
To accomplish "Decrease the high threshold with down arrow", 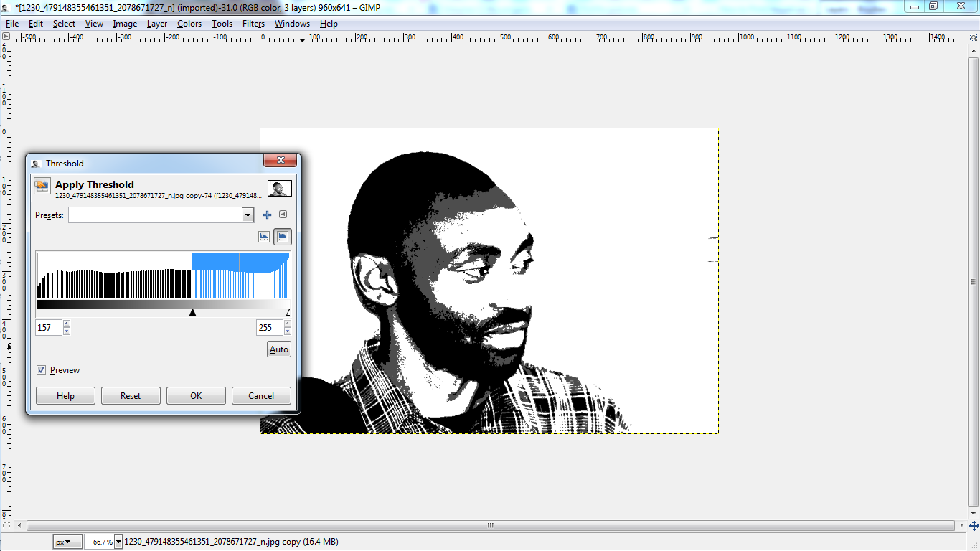I will 288,331.
